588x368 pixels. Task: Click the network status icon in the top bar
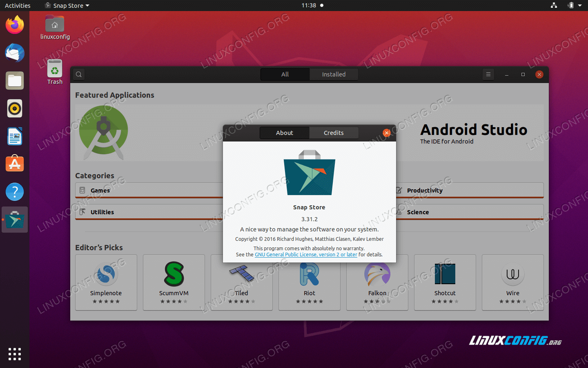click(554, 5)
